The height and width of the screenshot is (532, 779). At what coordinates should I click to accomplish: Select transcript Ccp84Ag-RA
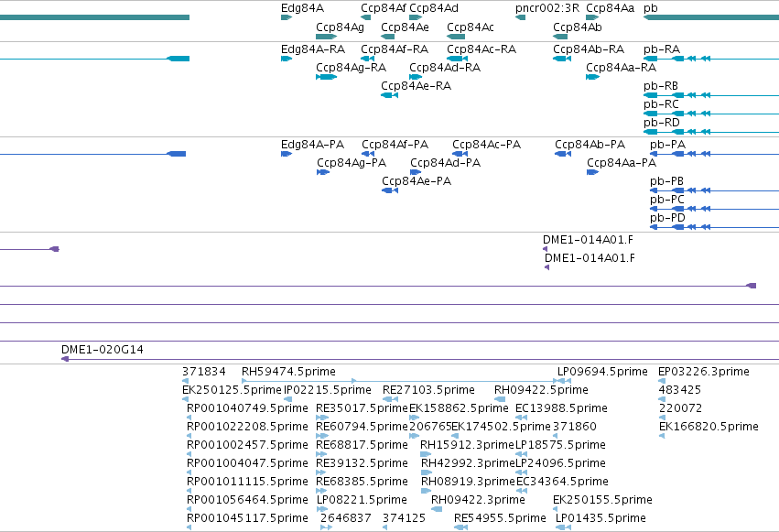(352, 68)
